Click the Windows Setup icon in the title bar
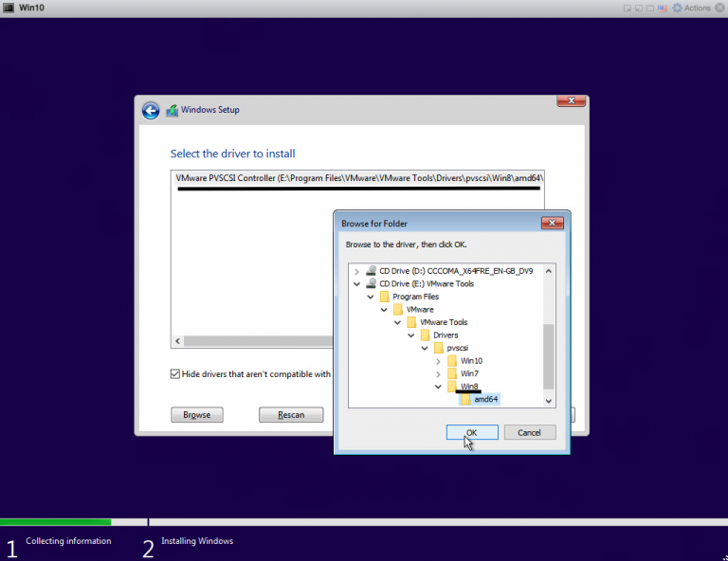 click(173, 111)
